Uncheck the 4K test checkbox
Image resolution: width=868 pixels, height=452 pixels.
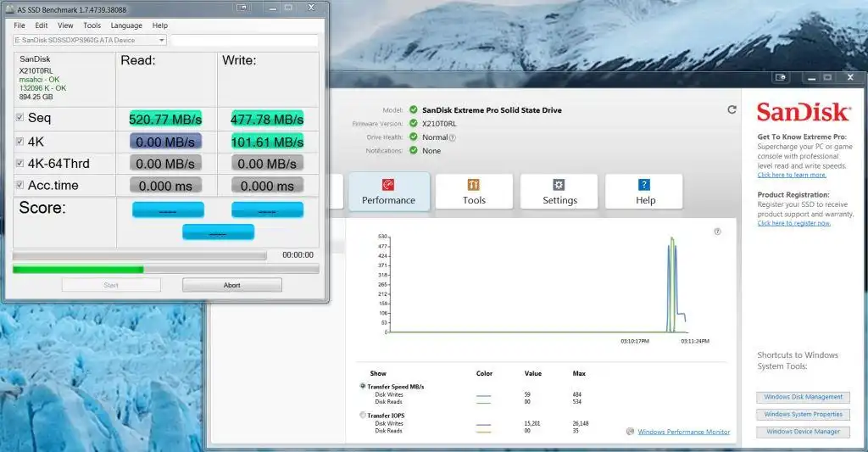click(x=20, y=142)
